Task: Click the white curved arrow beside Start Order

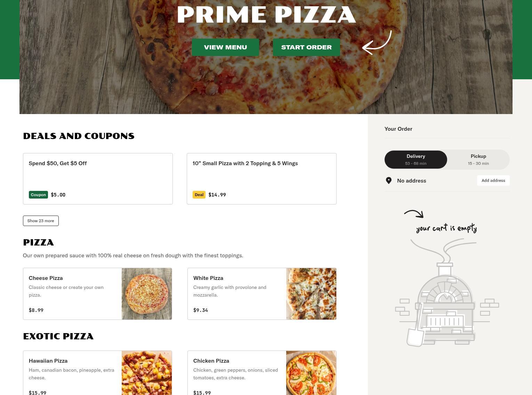Action: pos(377,42)
